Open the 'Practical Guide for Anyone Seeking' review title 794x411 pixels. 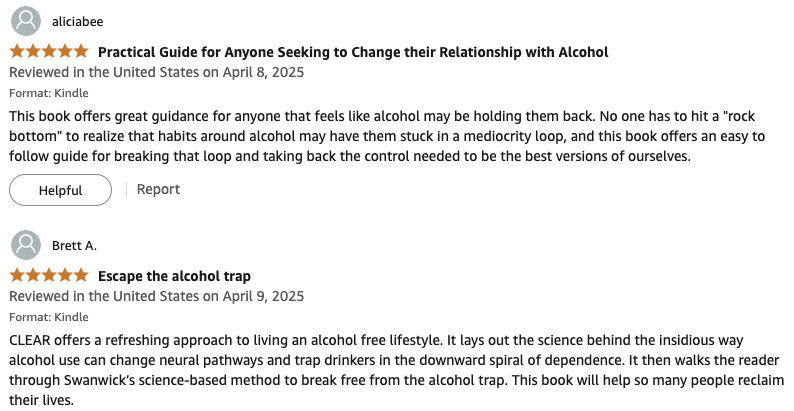point(353,52)
